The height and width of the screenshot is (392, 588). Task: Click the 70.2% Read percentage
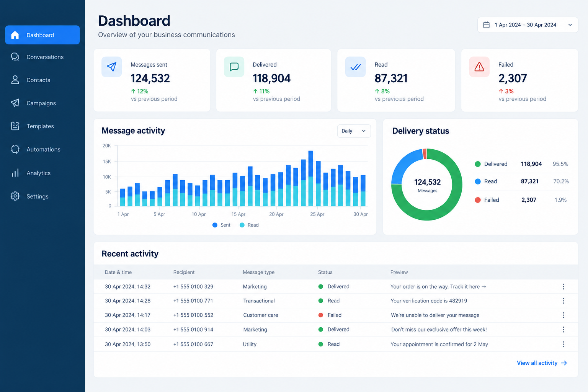click(561, 181)
